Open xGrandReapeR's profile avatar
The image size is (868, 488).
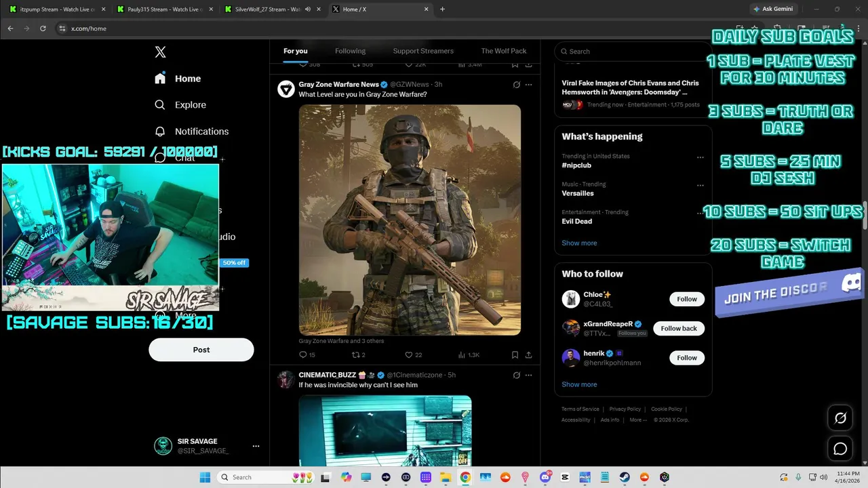pyautogui.click(x=571, y=328)
